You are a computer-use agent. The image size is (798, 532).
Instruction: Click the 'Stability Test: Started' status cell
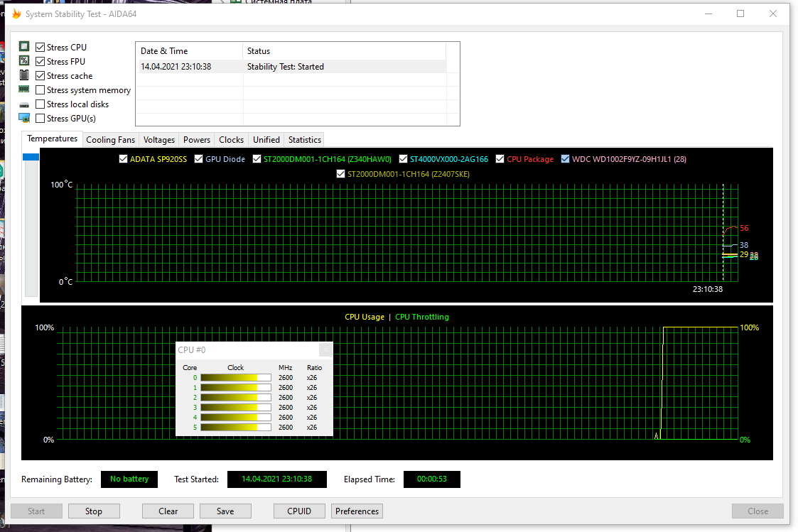tap(286, 67)
